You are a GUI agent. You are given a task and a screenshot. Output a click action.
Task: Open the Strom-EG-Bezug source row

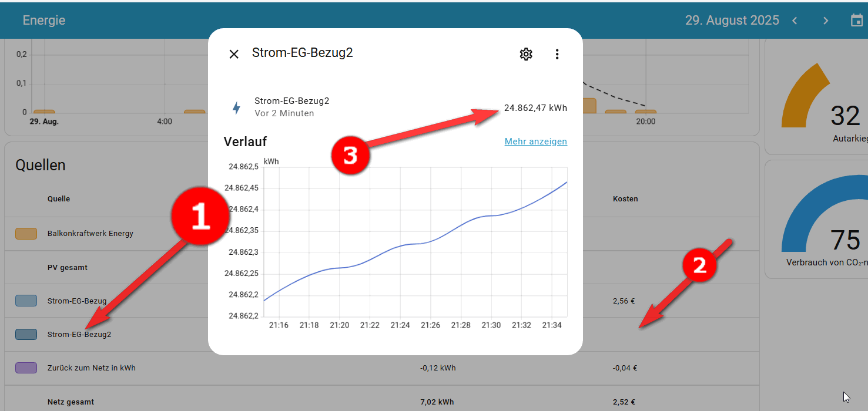coord(77,301)
